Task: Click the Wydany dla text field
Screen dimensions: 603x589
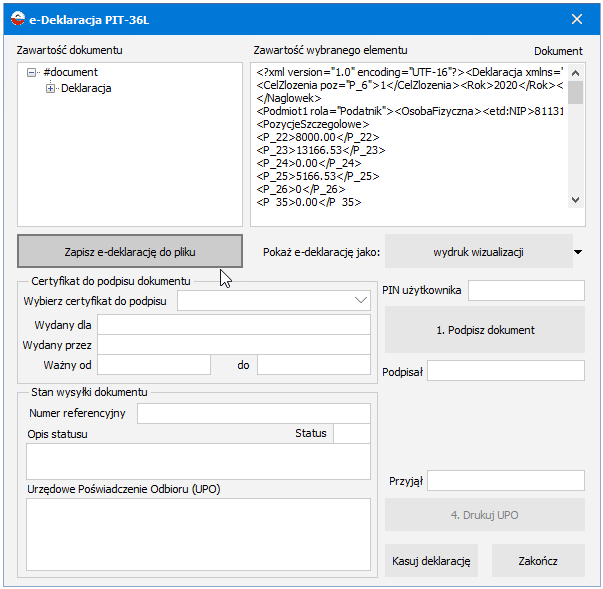Action: tap(234, 325)
